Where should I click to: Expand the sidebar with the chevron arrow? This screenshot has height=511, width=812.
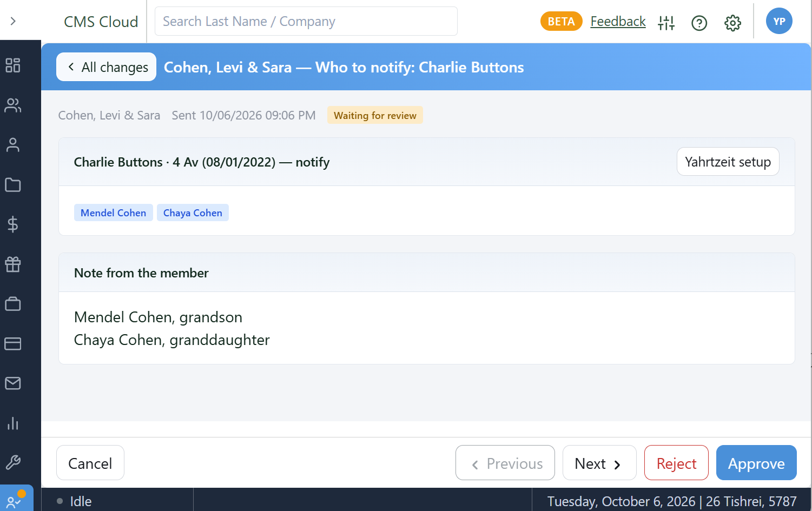coord(13,21)
